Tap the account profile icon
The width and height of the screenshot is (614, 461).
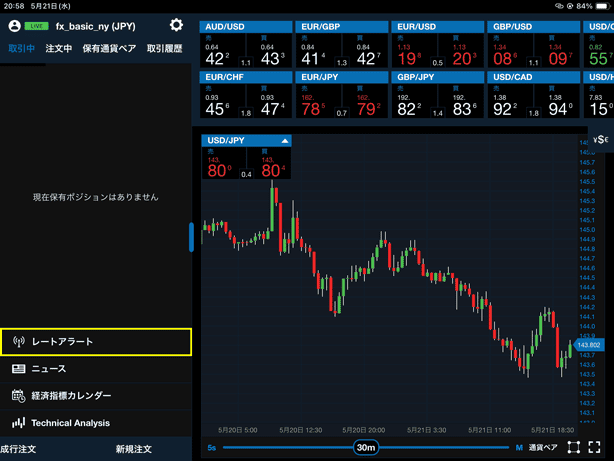(14, 26)
